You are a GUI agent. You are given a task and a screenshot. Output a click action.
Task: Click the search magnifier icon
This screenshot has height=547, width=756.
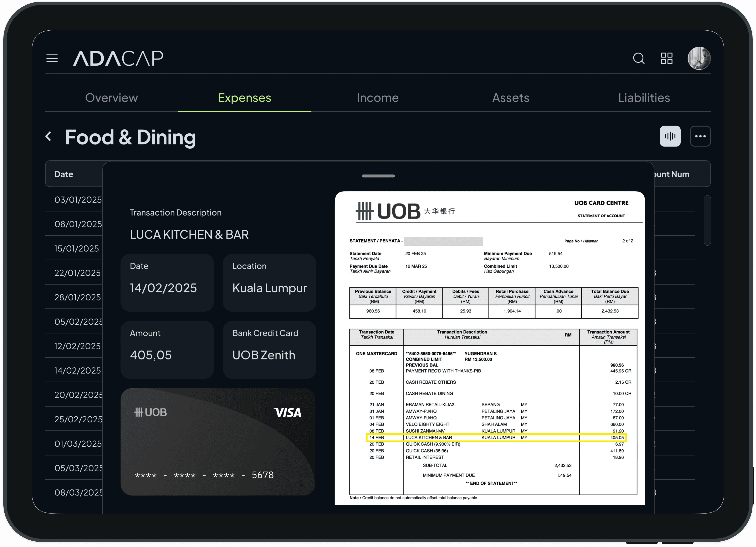(x=638, y=58)
